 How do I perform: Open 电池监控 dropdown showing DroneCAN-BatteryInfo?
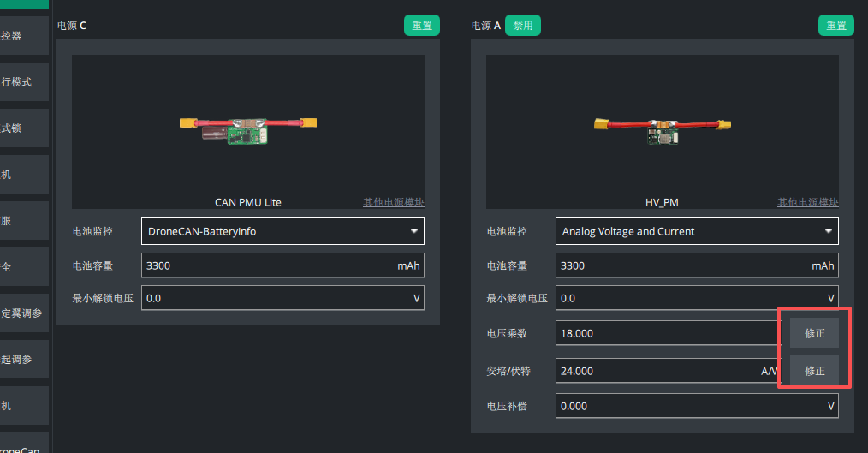[x=282, y=231]
